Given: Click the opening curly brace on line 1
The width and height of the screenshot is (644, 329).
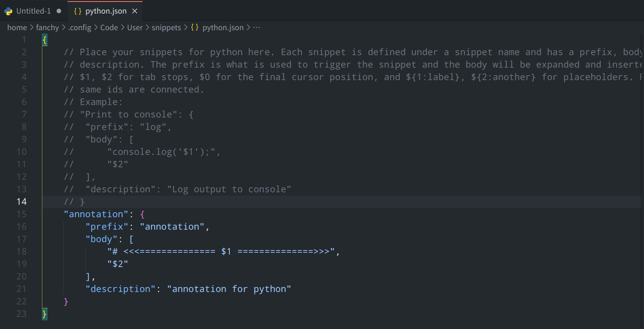Looking at the screenshot, I should [x=45, y=40].
